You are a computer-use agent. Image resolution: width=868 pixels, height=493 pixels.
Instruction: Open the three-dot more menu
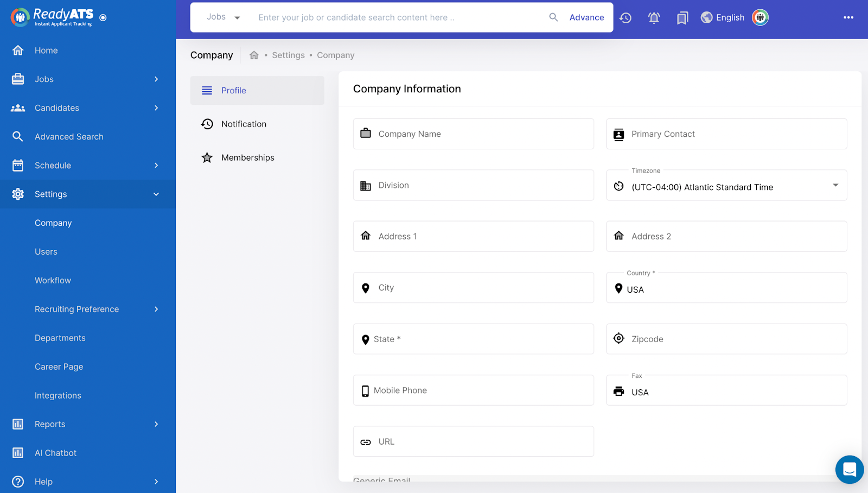pyautogui.click(x=848, y=17)
